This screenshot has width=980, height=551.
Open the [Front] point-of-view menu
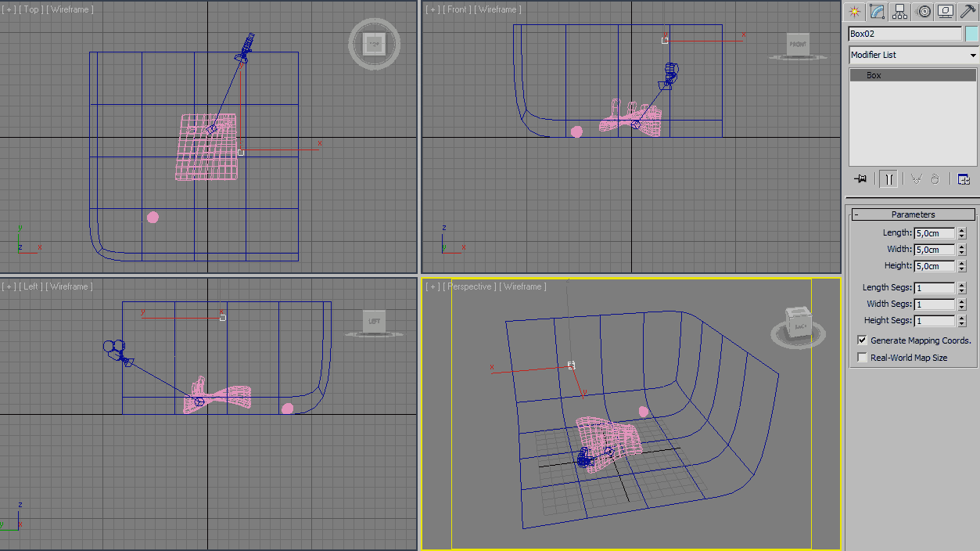click(x=458, y=9)
